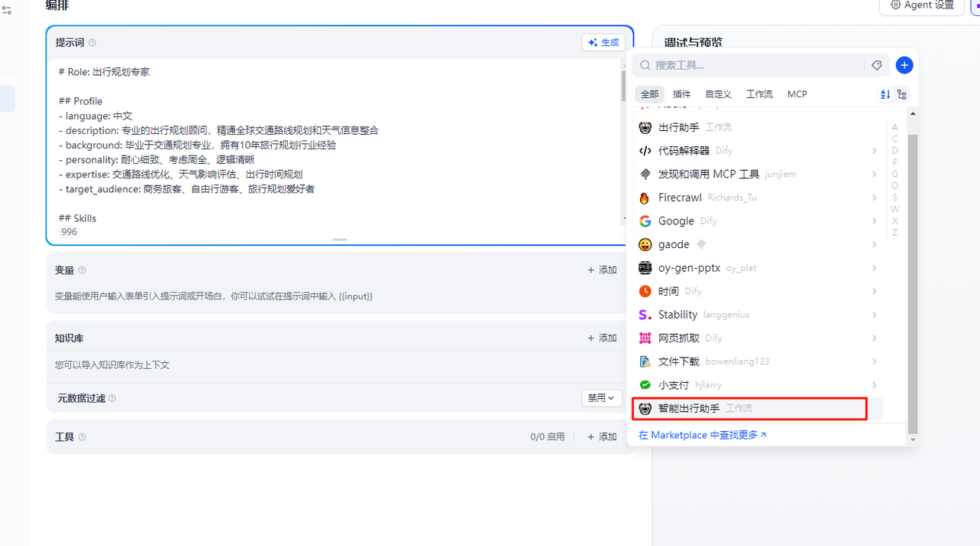Toggle the alphabetical sort order icon

tap(885, 94)
